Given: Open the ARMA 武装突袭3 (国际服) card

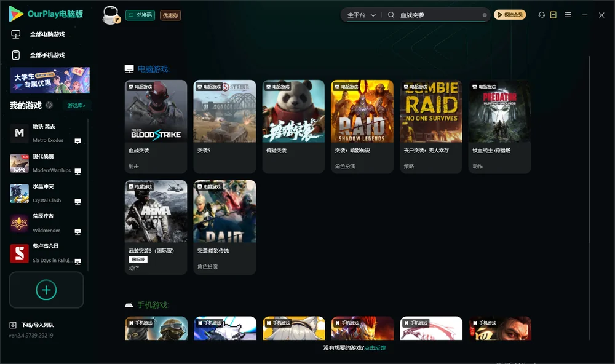Looking at the screenshot, I should [x=156, y=228].
